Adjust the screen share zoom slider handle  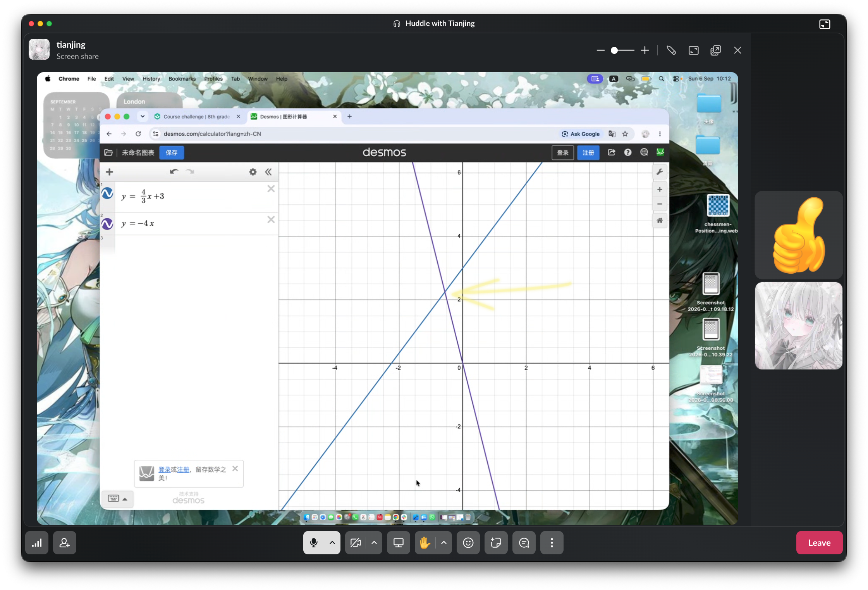(614, 50)
